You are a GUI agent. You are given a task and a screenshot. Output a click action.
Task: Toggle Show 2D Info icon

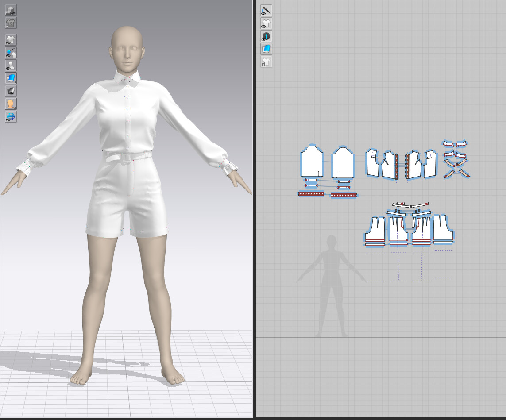(266, 36)
